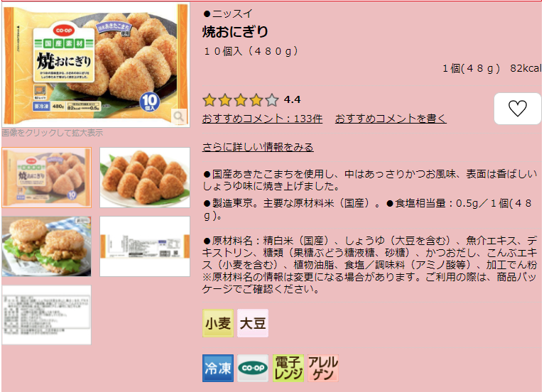Enlarge the main yaki onigiri package image
The image size is (544, 392).
coord(96,65)
